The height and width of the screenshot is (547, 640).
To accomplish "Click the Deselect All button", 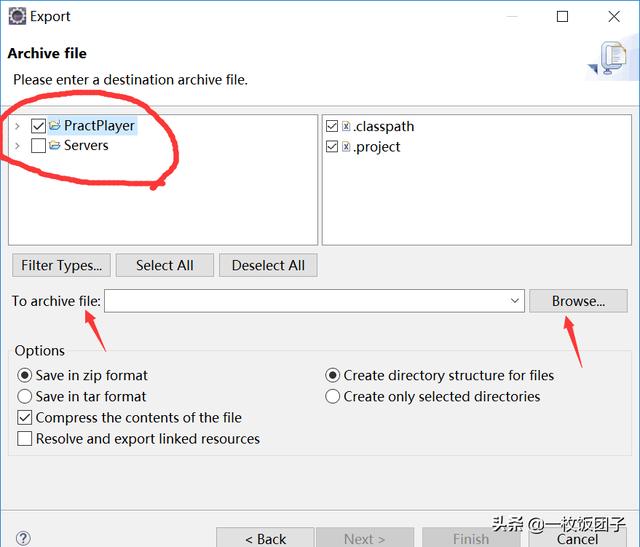I will coord(268,265).
